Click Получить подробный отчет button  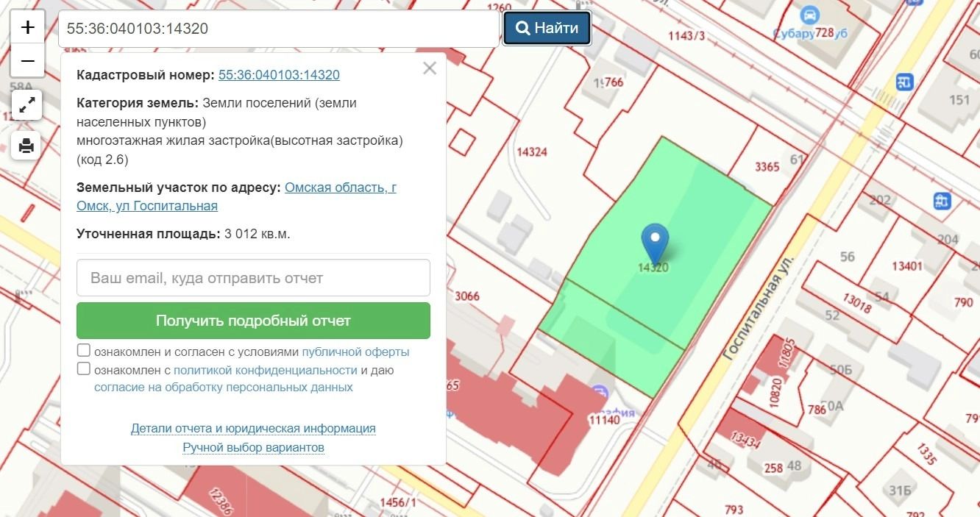click(x=253, y=321)
